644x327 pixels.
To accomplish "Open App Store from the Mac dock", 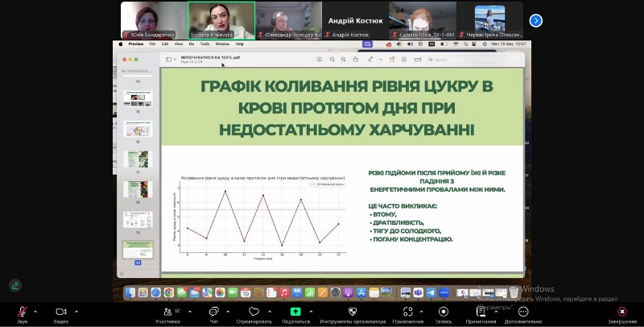I will (x=361, y=292).
